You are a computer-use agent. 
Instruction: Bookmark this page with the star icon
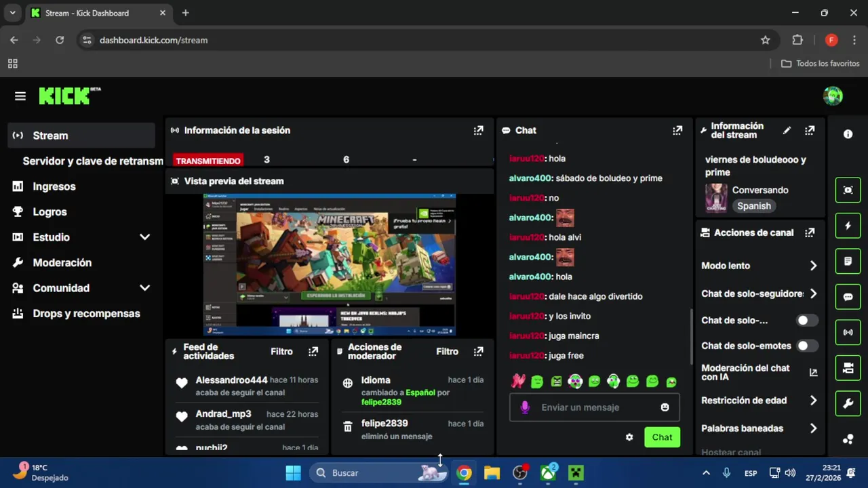click(766, 40)
